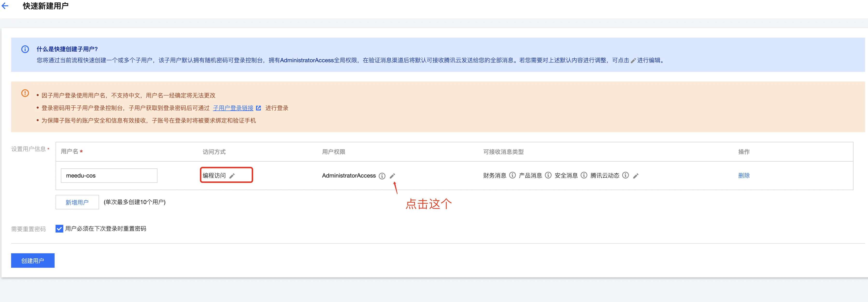Click the 财务消息 message type
868x302 pixels.
click(x=494, y=175)
